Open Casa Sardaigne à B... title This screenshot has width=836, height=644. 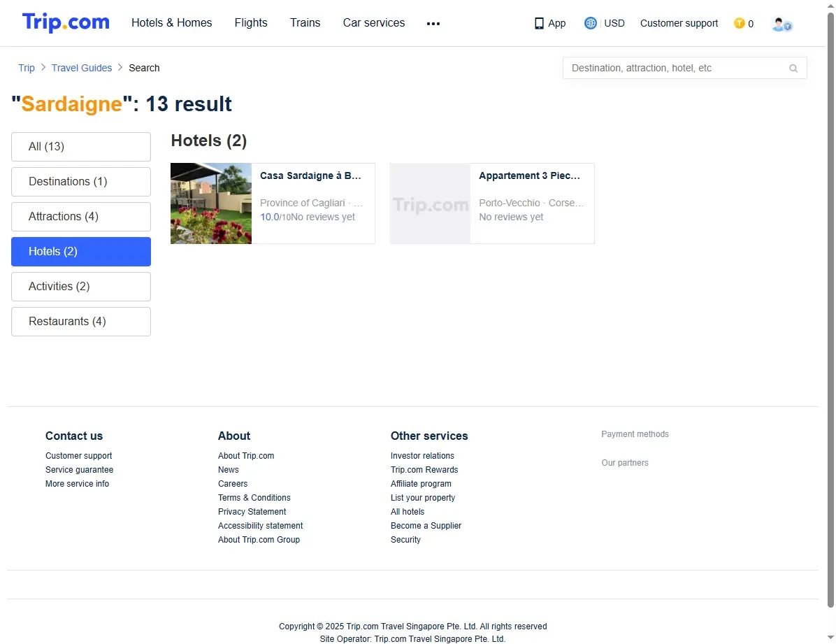click(x=310, y=176)
